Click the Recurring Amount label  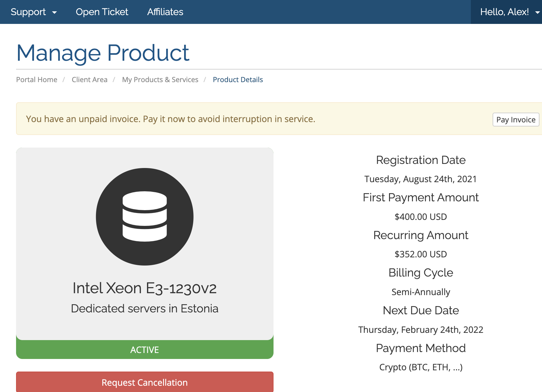pos(421,235)
